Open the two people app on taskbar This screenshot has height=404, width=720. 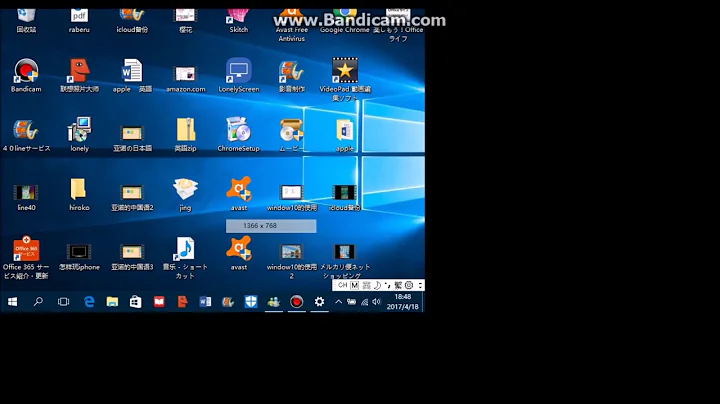274,302
